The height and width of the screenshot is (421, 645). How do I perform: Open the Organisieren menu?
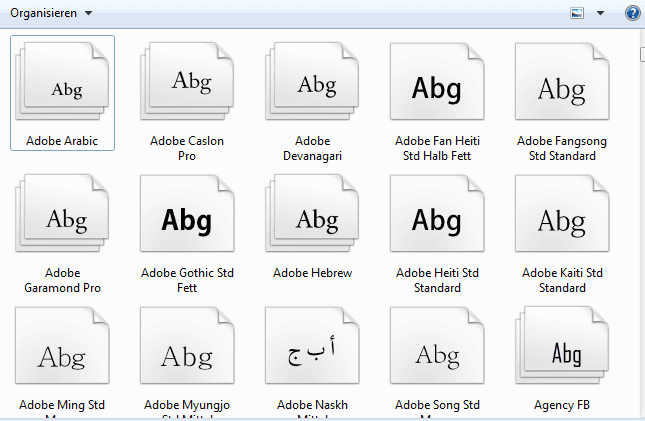coord(51,13)
